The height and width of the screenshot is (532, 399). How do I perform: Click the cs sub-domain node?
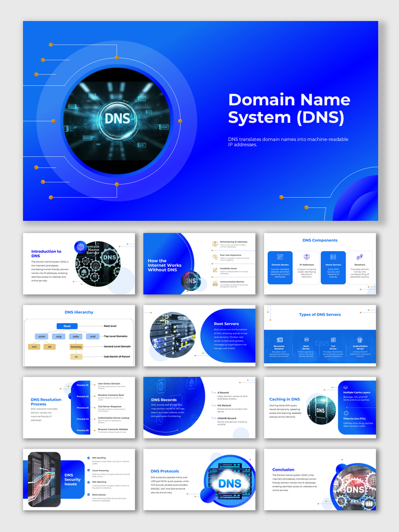tap(76, 356)
